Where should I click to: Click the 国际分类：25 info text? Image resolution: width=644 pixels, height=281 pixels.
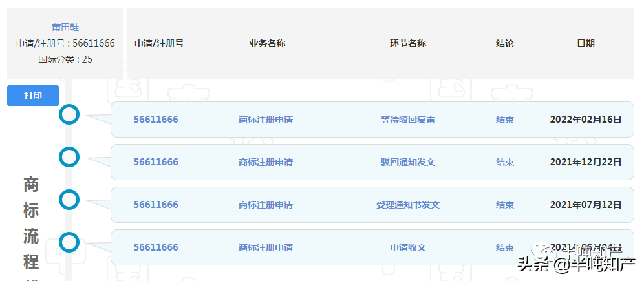pos(65,59)
